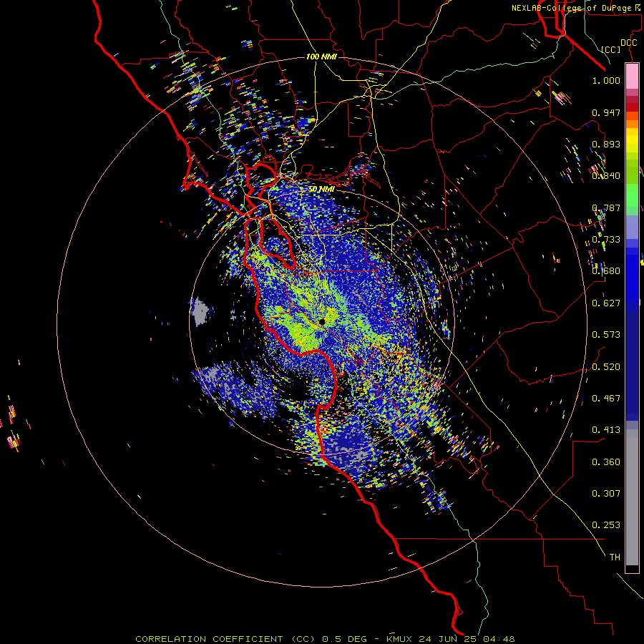Click the 0.627 legend value
This screenshot has width=644, height=644.
tap(606, 303)
